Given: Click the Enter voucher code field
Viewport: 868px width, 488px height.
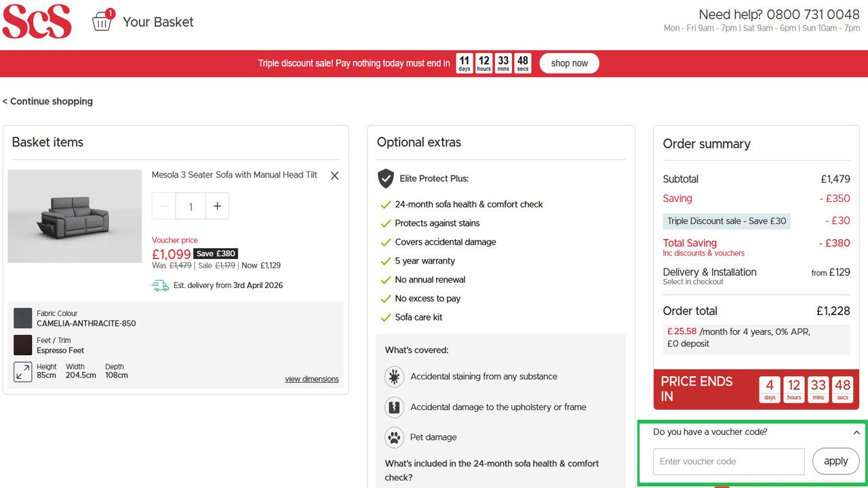Looking at the screenshot, I should point(729,462).
